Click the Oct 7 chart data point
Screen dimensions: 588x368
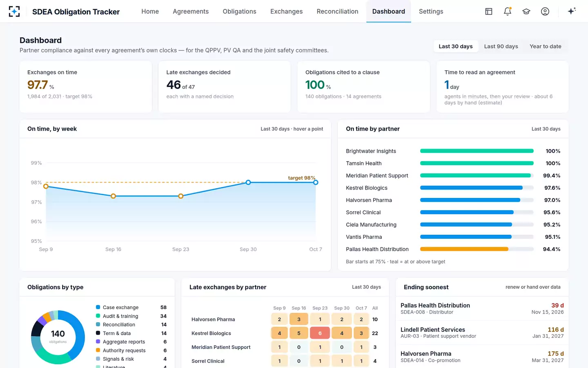click(x=316, y=182)
